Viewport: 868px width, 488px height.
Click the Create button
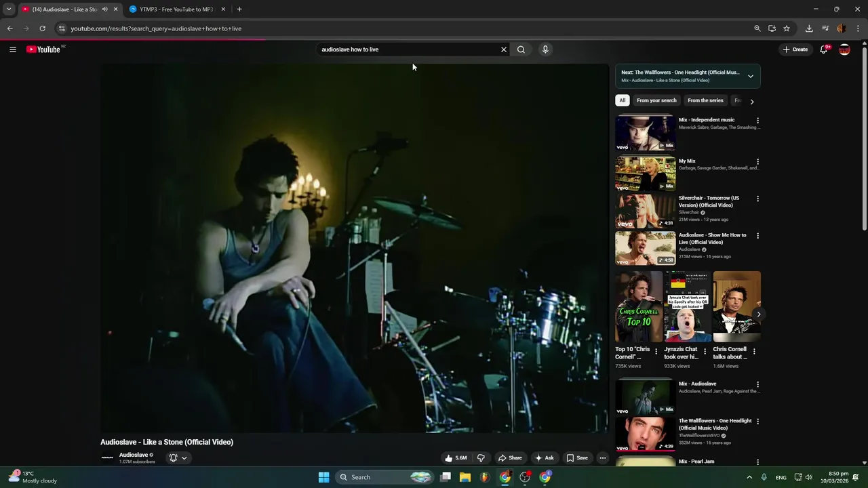tap(795, 49)
